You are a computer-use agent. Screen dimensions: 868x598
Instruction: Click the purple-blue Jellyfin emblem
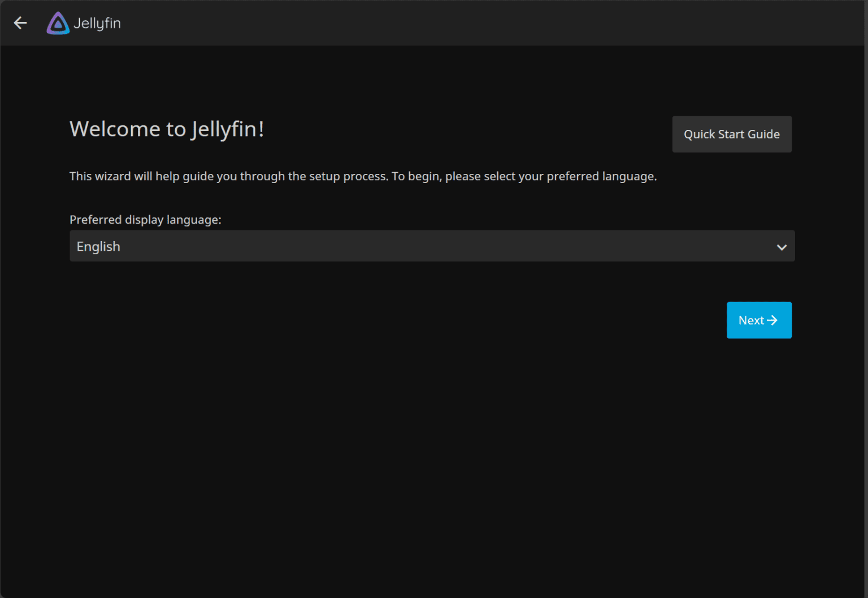57,23
